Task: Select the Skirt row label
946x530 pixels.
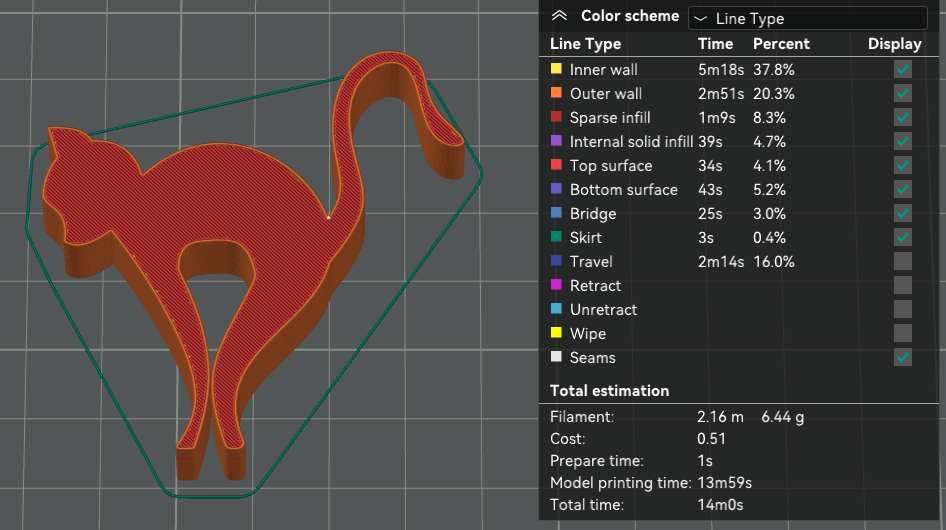Action: click(586, 238)
